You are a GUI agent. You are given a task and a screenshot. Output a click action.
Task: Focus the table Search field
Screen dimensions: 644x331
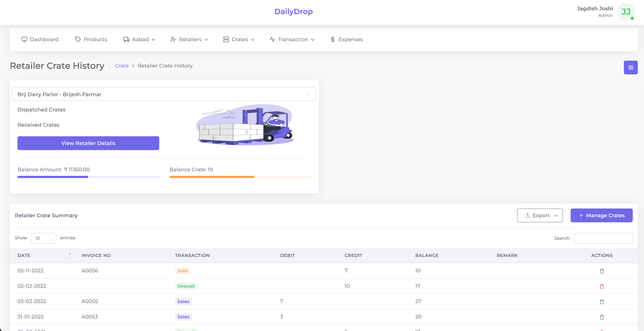click(603, 238)
